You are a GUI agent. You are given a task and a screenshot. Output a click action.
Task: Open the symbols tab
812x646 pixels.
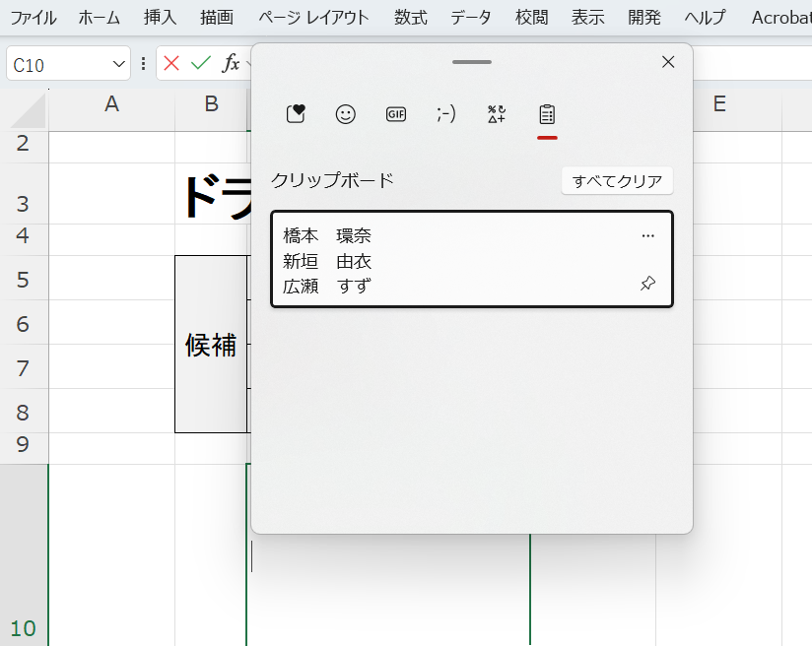497,114
